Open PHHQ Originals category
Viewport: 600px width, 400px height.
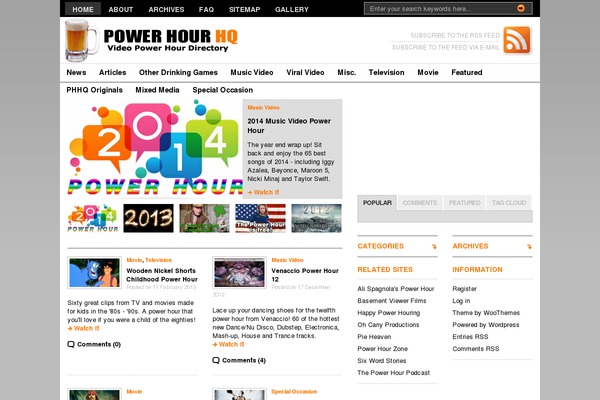95,90
